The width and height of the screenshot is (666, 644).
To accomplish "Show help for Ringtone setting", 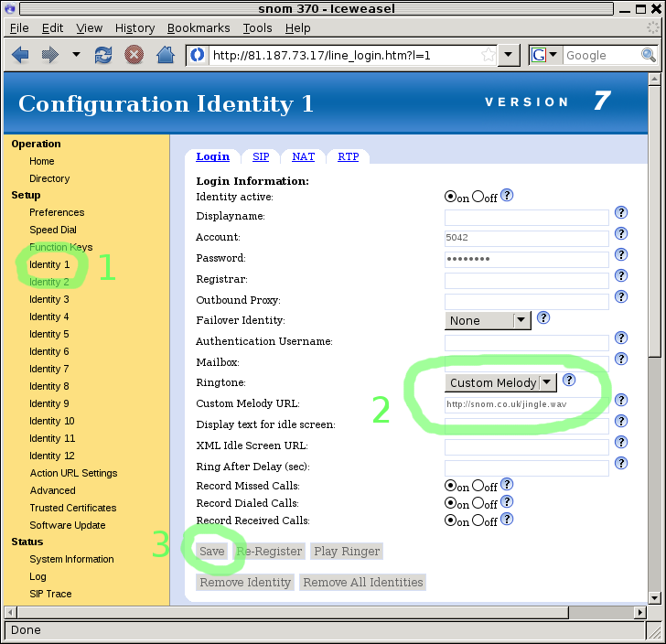I will click(569, 380).
